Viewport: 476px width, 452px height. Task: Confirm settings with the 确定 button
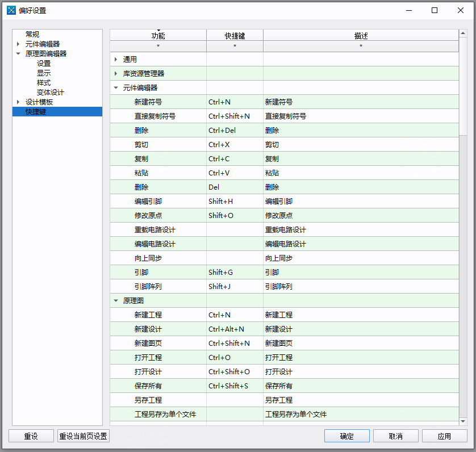pyautogui.click(x=346, y=436)
